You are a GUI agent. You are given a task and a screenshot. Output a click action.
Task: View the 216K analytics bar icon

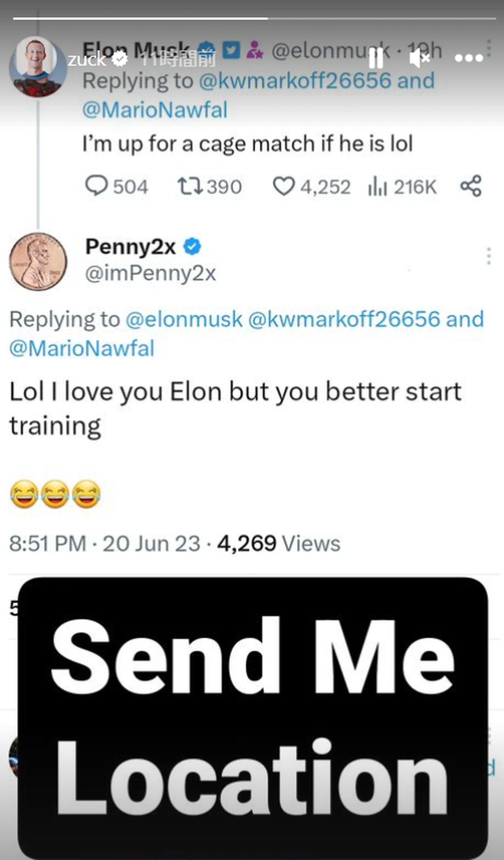[378, 186]
